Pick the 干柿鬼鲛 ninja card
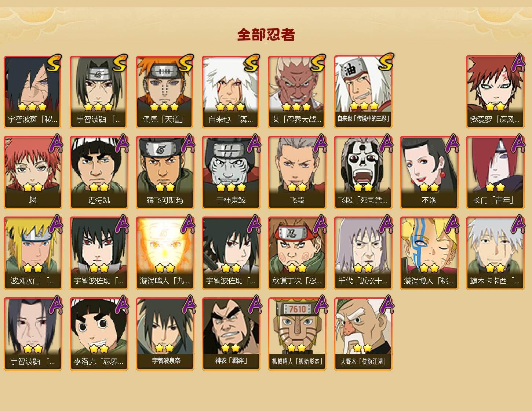Image resolution: width=532 pixels, height=411 pixels. click(x=231, y=172)
